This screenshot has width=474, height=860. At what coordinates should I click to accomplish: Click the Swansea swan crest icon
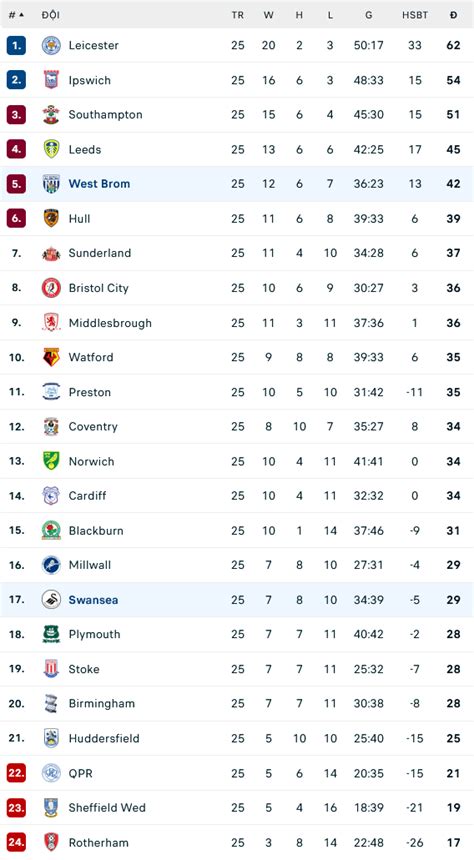click(x=51, y=599)
